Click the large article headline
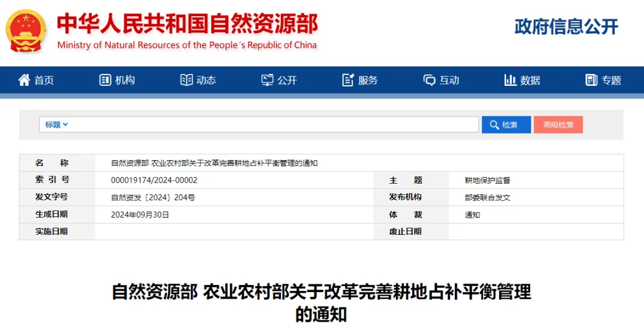Viewport: 644px width, 332px height. [321, 303]
